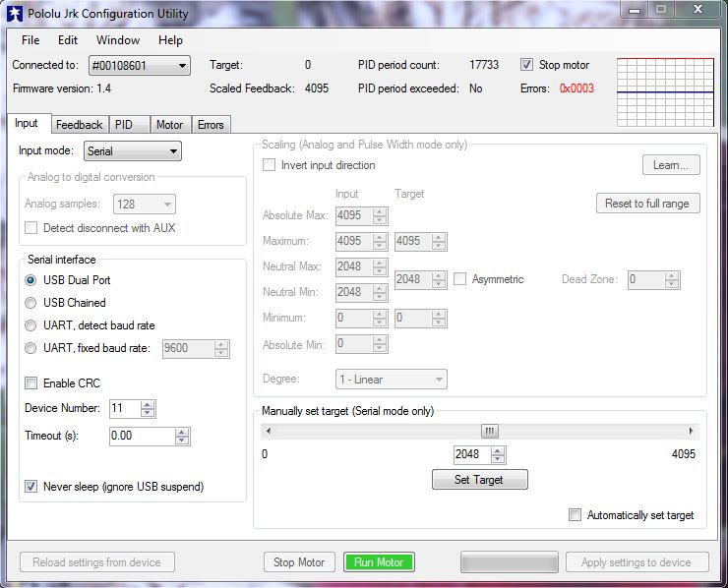This screenshot has width=728, height=588.
Task: Check the Asymmetric checkbox
Action: point(459,279)
